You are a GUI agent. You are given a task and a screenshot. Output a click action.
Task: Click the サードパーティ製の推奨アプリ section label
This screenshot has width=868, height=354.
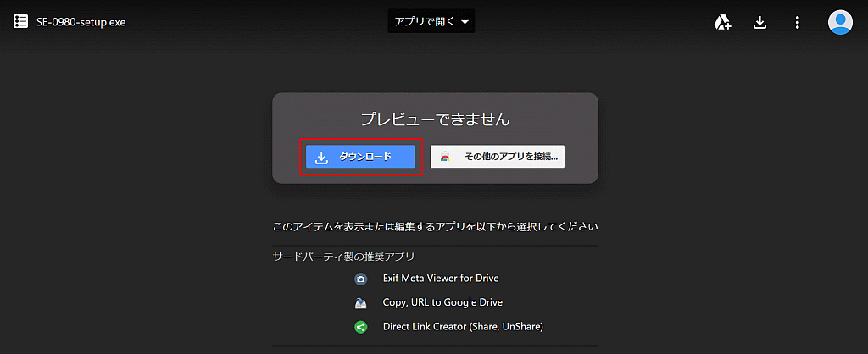(344, 256)
